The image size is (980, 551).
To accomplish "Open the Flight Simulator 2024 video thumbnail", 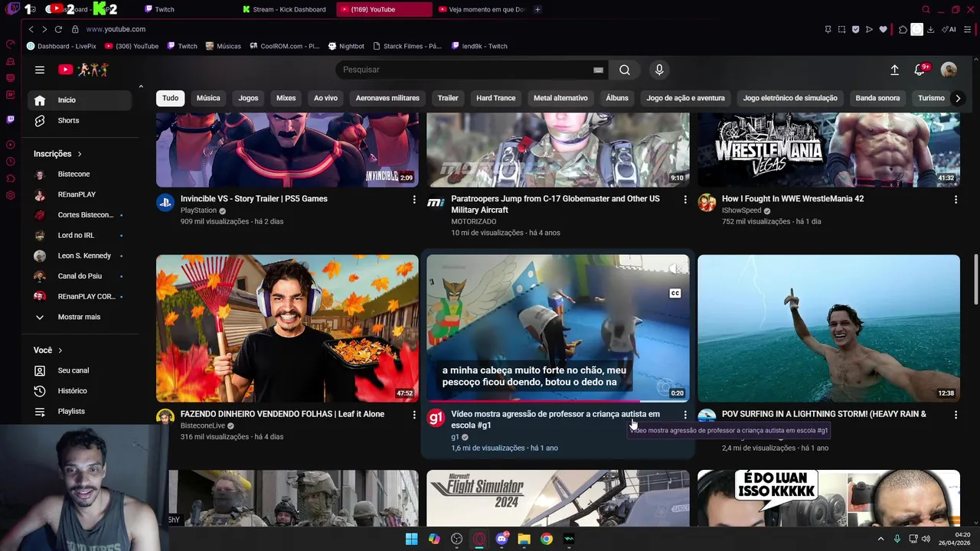I will pyautogui.click(x=557, y=498).
